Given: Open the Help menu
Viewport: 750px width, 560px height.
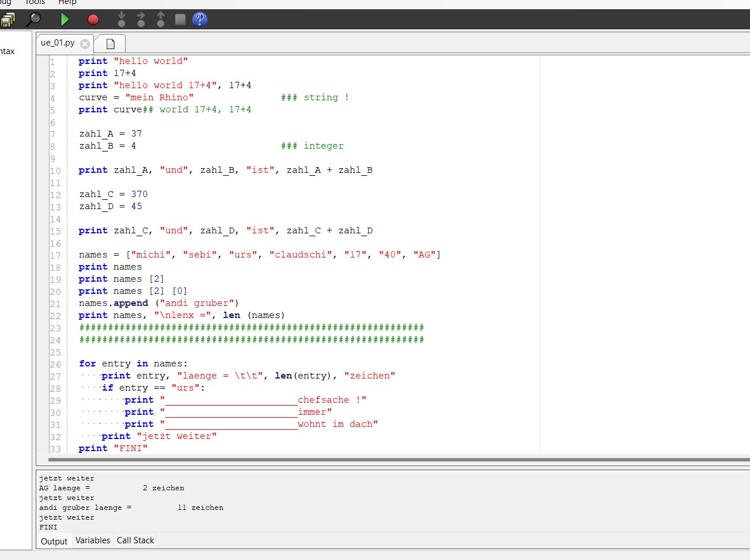Looking at the screenshot, I should [67, 2].
